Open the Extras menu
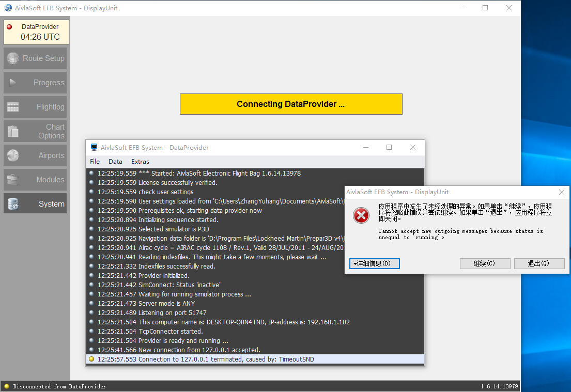This screenshot has width=571, height=392. click(140, 161)
